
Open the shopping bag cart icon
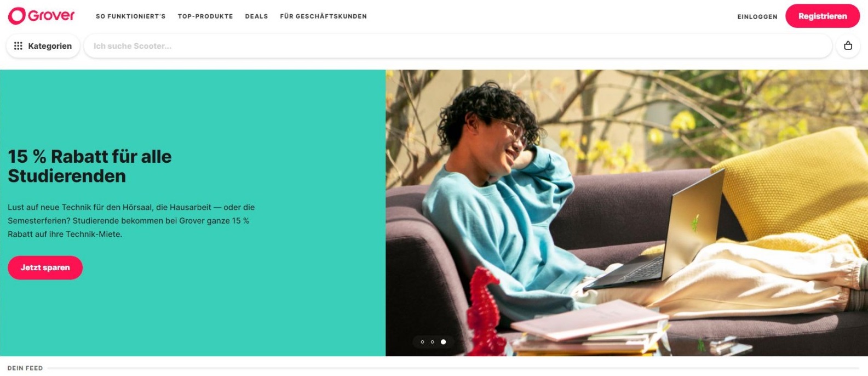[x=848, y=46]
